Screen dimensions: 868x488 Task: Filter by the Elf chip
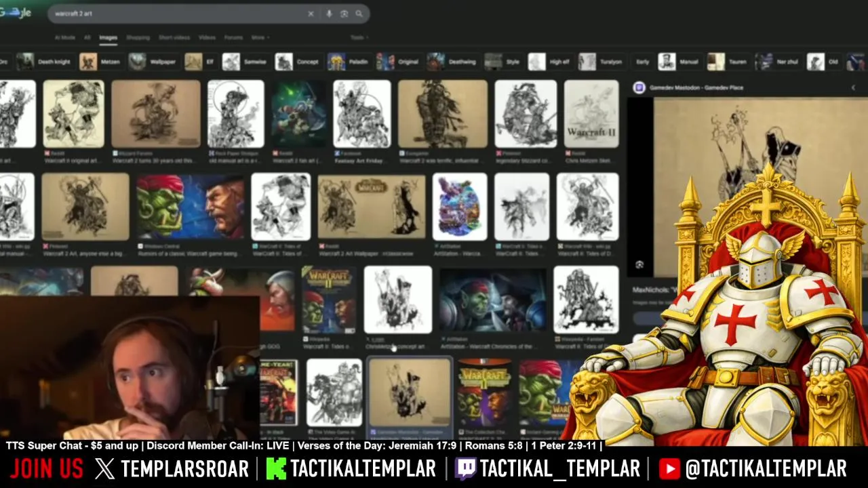pos(201,62)
